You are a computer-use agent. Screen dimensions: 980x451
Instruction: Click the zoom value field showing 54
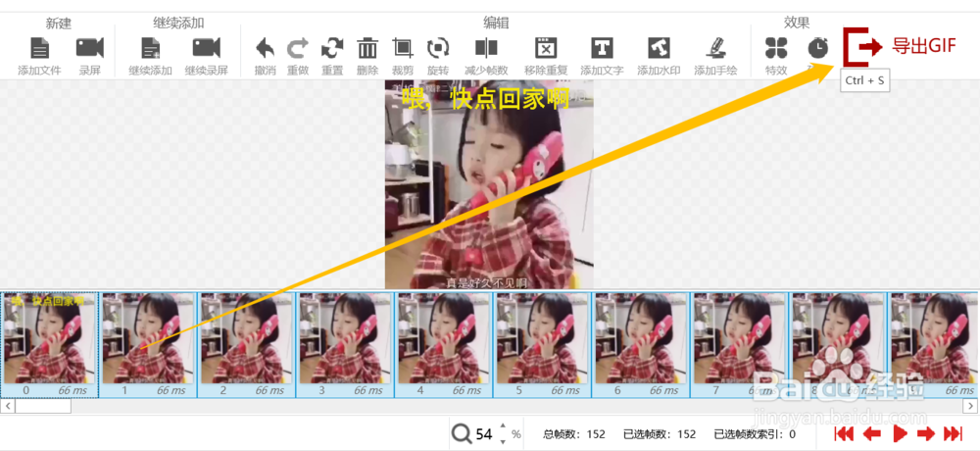coord(484,434)
